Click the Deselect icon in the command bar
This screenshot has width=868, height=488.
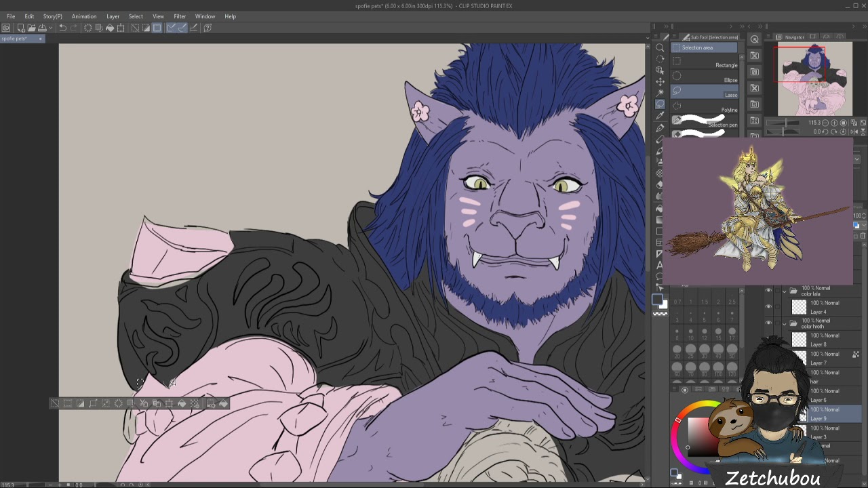point(135,28)
